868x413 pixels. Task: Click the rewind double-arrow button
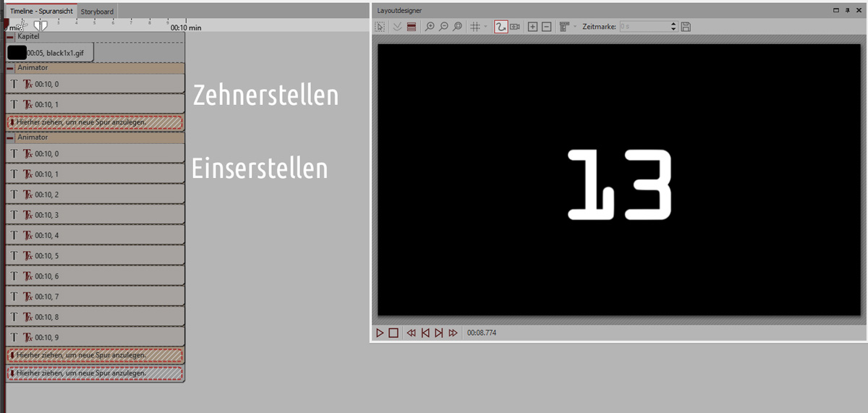(412, 333)
